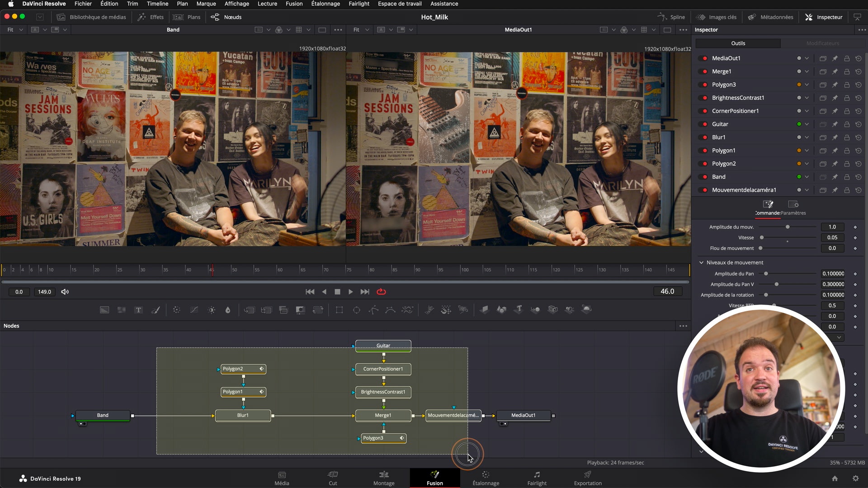
Task: Add a Polygon mask tool
Action: tap(373, 310)
